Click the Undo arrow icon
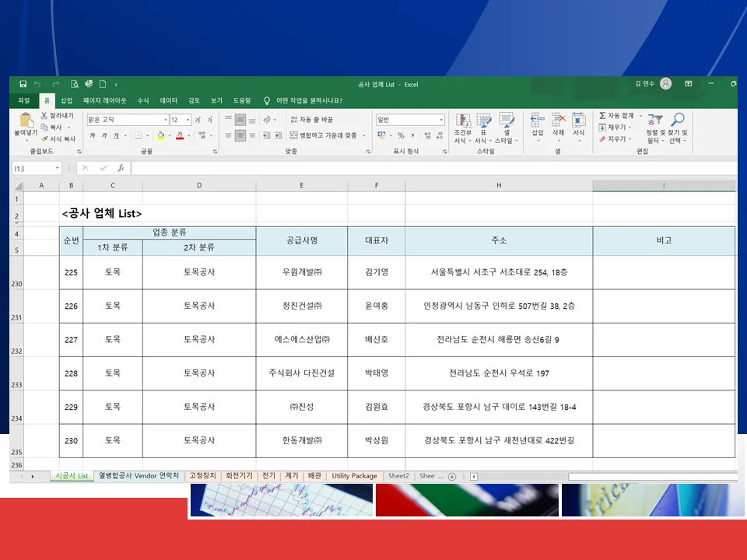 point(37,84)
